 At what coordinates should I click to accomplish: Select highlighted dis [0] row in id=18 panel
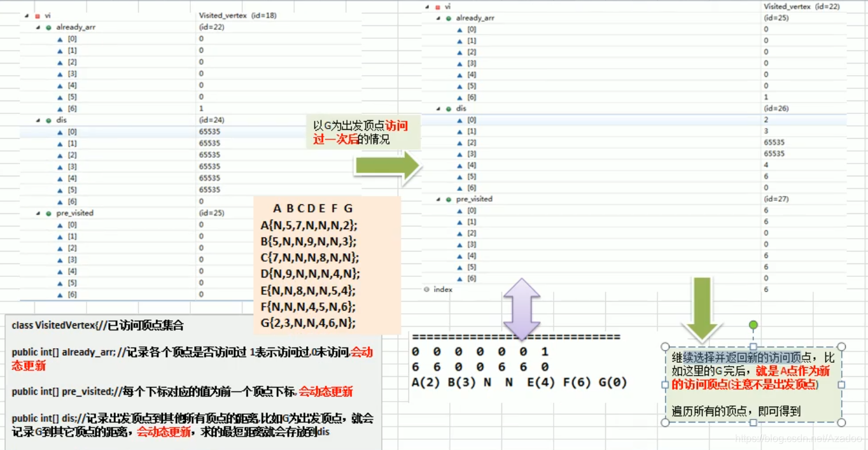190,132
